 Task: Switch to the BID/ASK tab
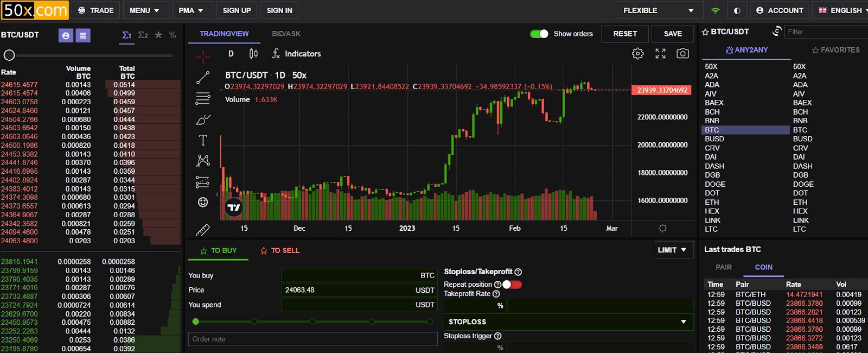point(286,34)
